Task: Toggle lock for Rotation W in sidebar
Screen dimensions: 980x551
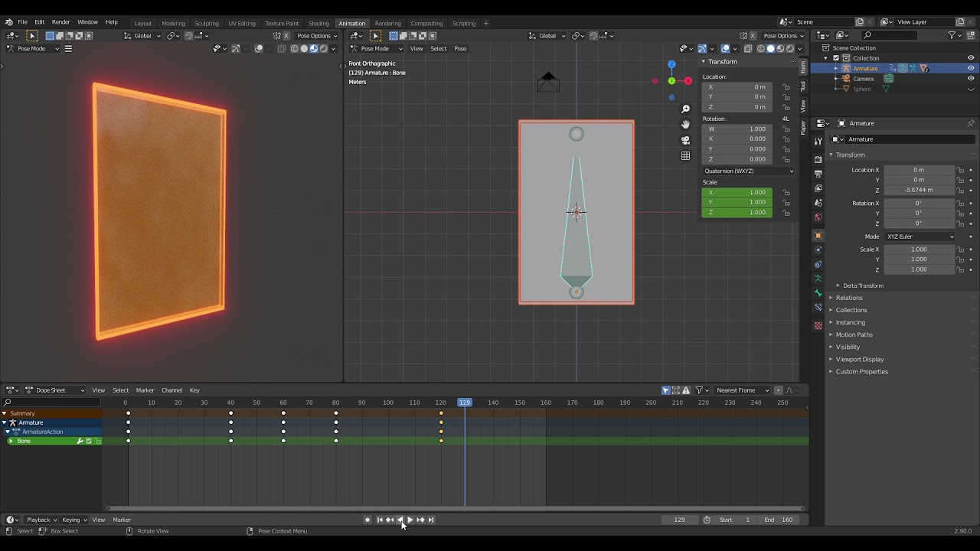Action: [x=786, y=129]
